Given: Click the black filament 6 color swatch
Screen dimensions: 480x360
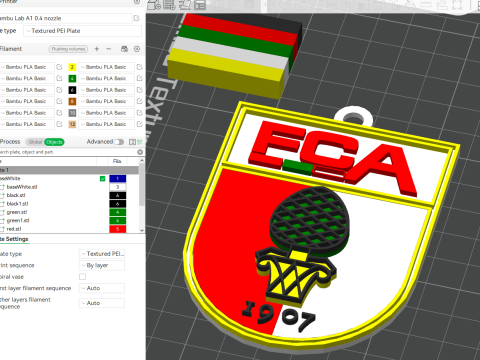Looking at the screenshot, I should tap(72, 90).
